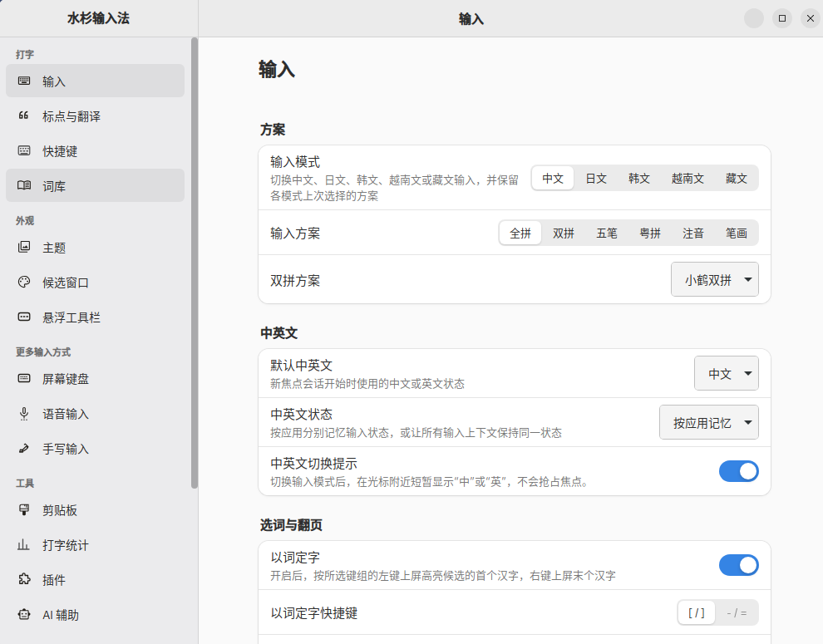Select 粤拼 in the 输入方案 selector
The image size is (823, 644).
click(650, 233)
